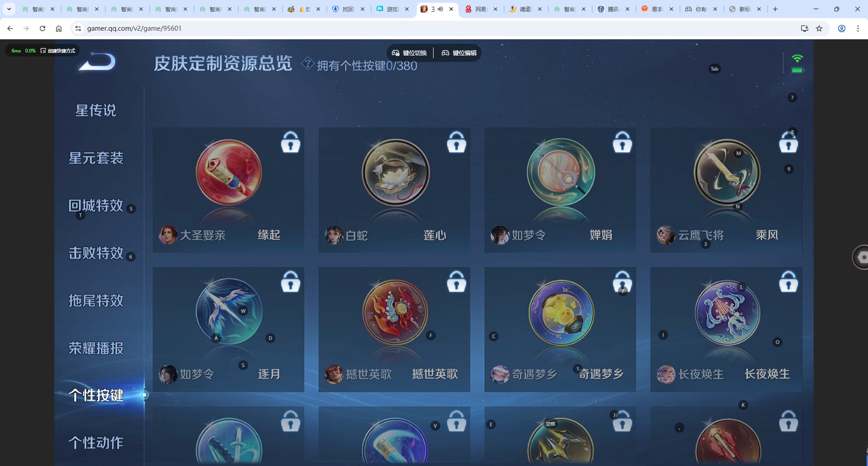Click the install site icon in the address bar

pos(804,28)
